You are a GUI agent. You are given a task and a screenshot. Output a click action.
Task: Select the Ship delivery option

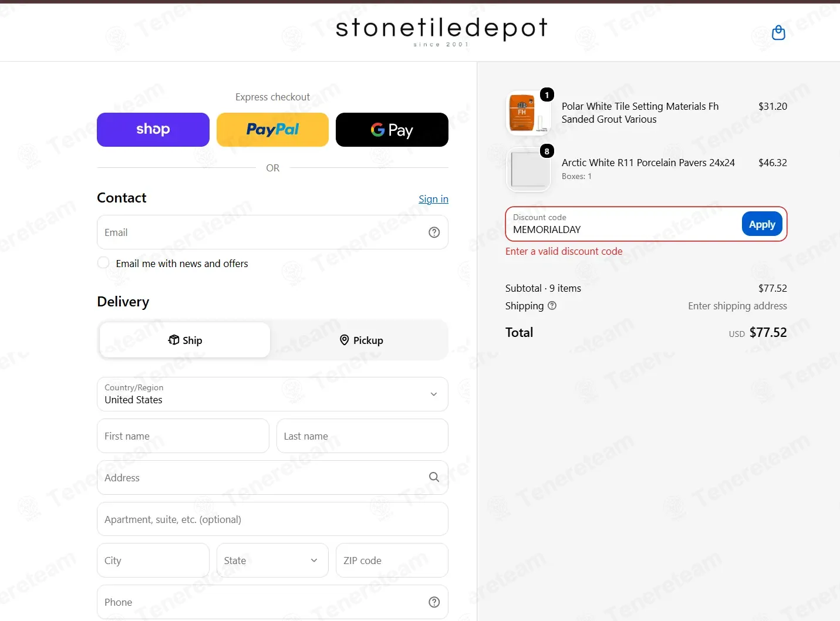pyautogui.click(x=185, y=340)
